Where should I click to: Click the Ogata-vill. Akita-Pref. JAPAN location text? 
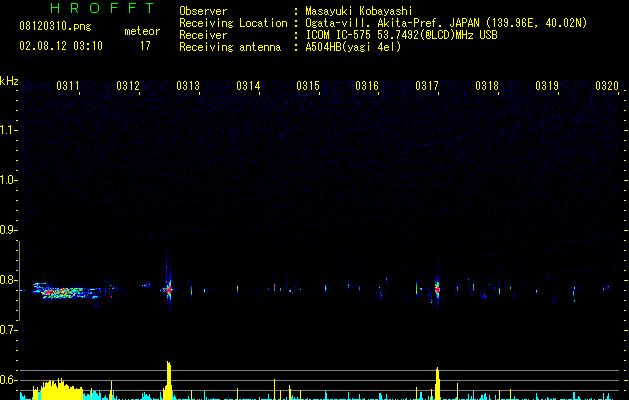[x=446, y=23]
